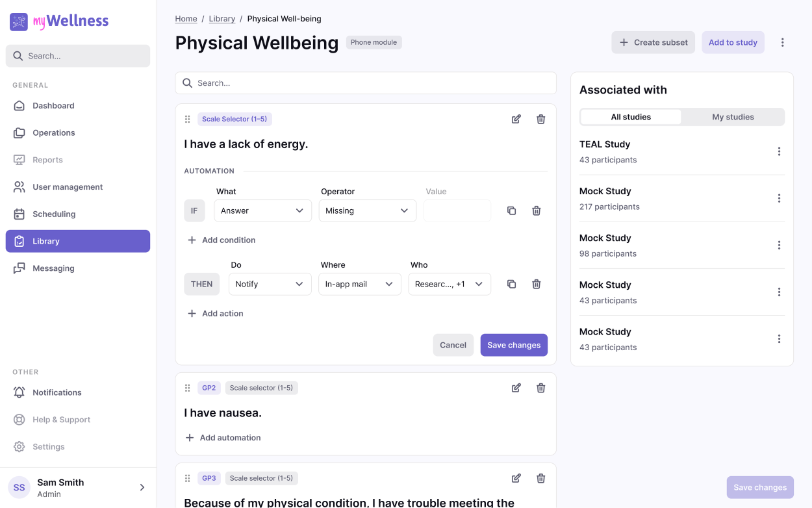Open the Operator dropdown showing Missing
812x508 pixels.
[367, 211]
